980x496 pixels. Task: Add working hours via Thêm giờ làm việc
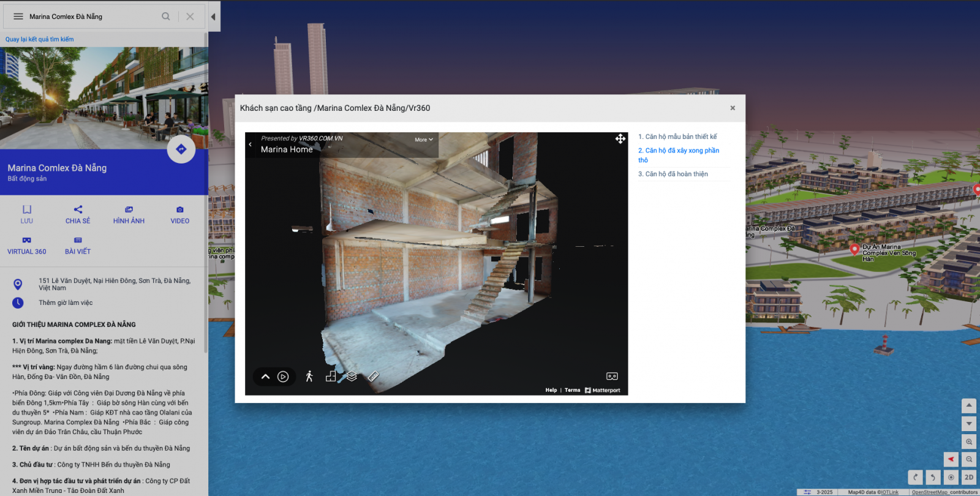tap(66, 302)
